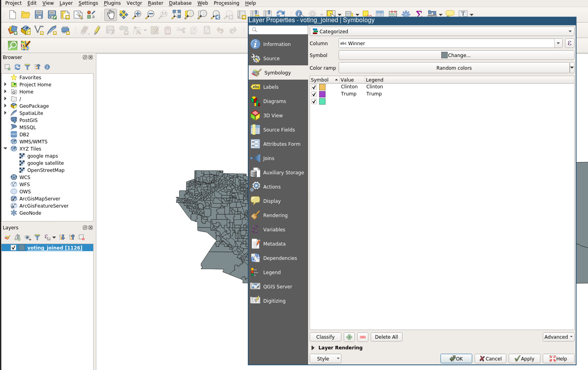Toggle voting_joined layer visibility checkbox

[x=13, y=248]
